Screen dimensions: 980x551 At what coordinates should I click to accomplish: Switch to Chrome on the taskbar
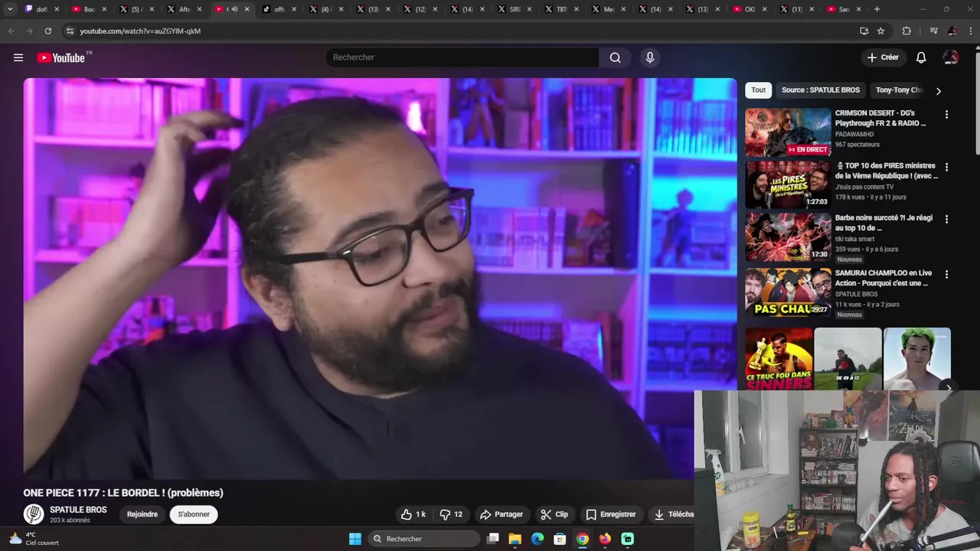click(583, 539)
